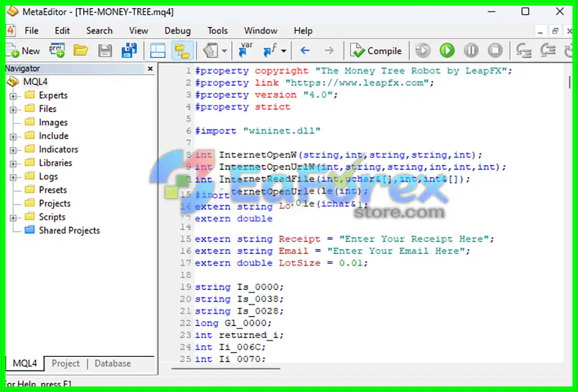The height and width of the screenshot is (392, 578).
Task: Select the Projects folder
Action: click(x=55, y=204)
